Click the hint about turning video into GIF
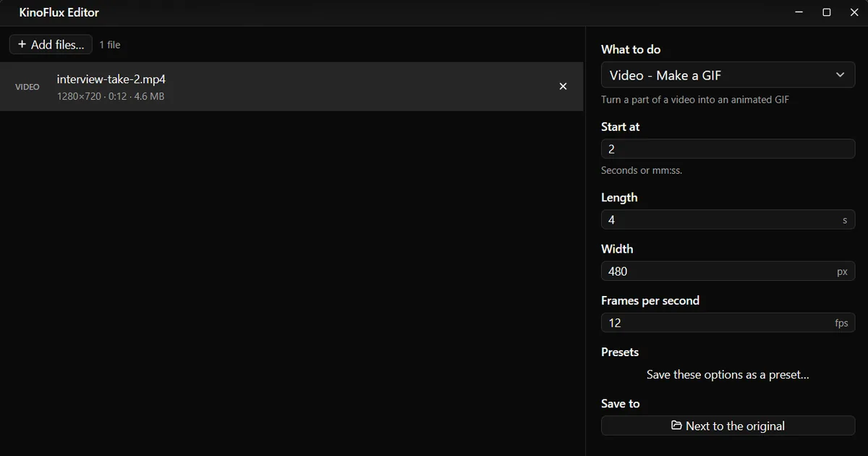Screen dimensions: 868x456 tap(695, 100)
